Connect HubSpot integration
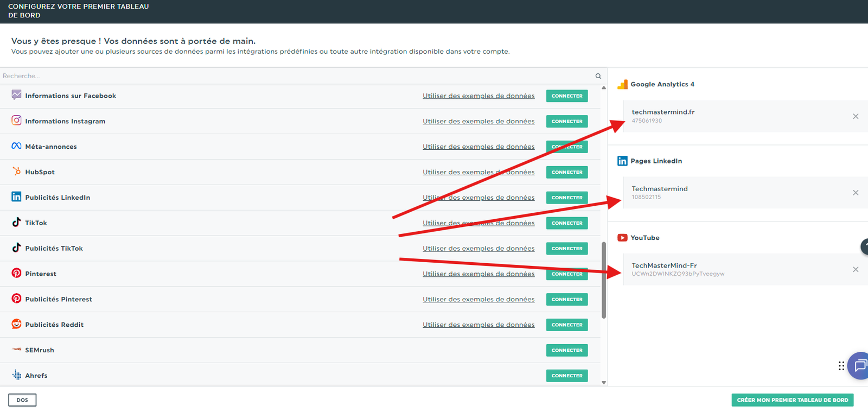 pyautogui.click(x=567, y=172)
